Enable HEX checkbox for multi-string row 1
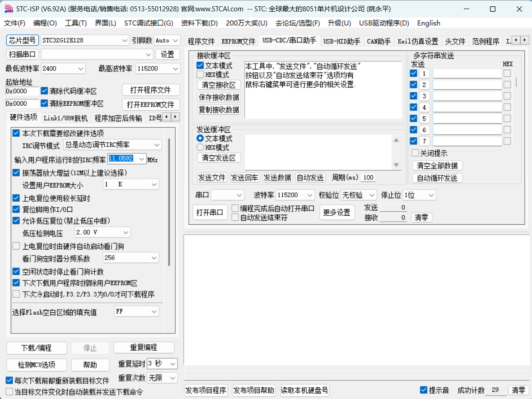The width and height of the screenshot is (532, 399). 507,73
